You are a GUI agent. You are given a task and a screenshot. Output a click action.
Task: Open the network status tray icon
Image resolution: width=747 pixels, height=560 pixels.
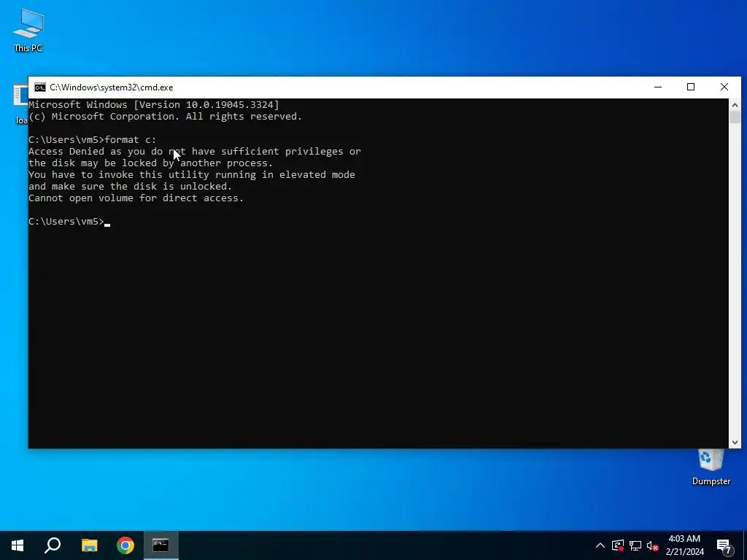[x=635, y=545]
